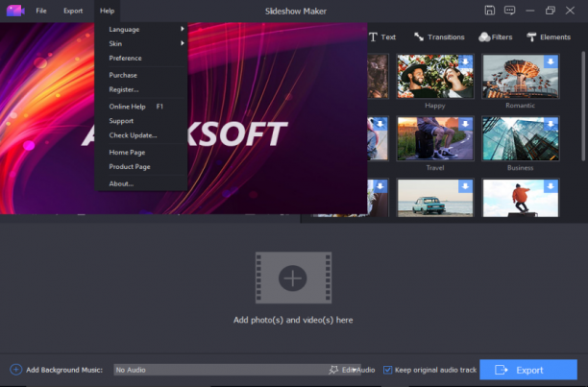Select the skateboarder theme thumbnail
This screenshot has width=588, height=387.
(521, 198)
